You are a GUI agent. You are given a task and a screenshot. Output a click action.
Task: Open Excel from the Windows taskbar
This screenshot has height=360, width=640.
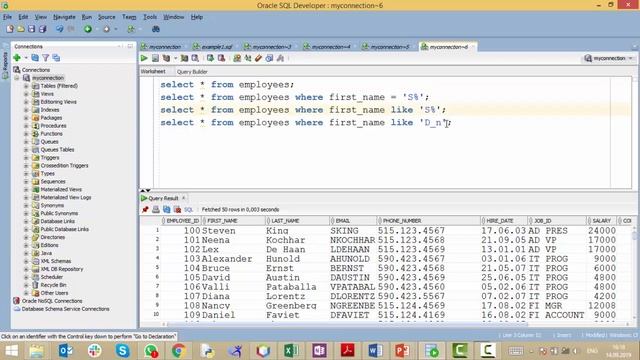(291, 351)
